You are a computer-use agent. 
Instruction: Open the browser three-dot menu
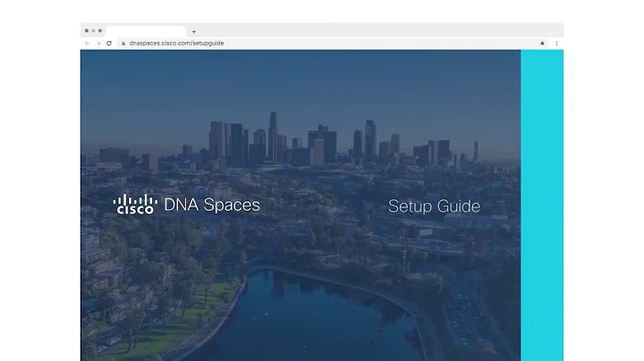[556, 43]
